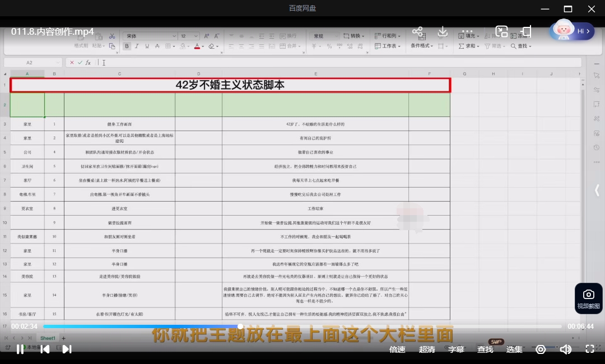This screenshot has height=364, width=605.
Task: Open the 工作表 worksheet menu
Action: 388,46
